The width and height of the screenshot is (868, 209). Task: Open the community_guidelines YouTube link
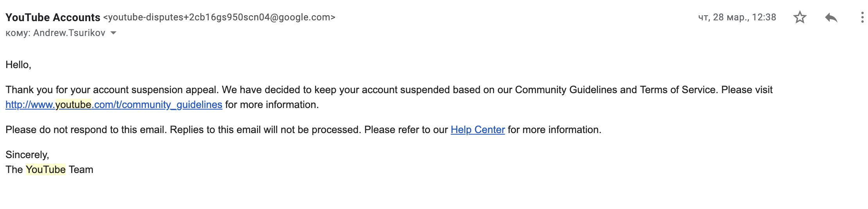point(114,104)
